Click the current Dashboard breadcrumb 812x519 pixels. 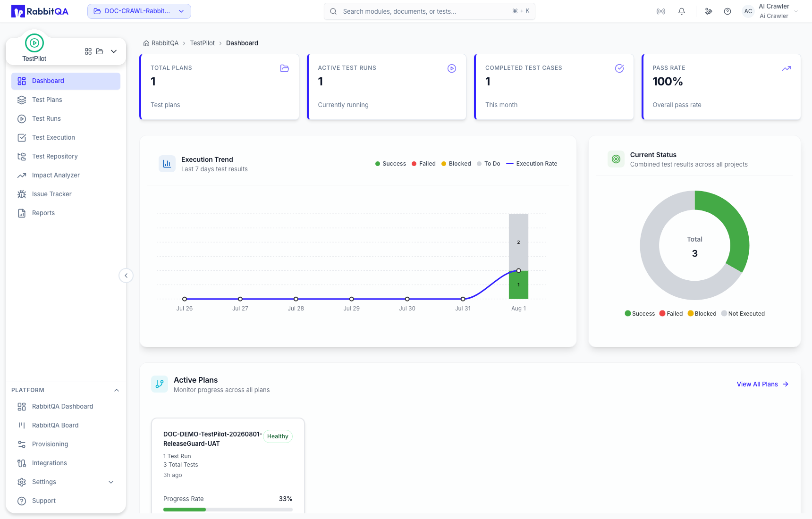click(242, 43)
